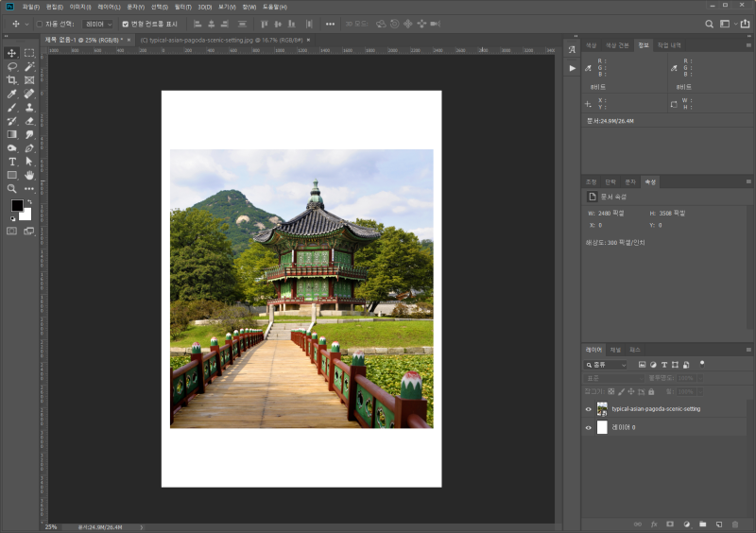Select the Gradient tool
Image resolution: width=756 pixels, height=533 pixels.
point(12,134)
